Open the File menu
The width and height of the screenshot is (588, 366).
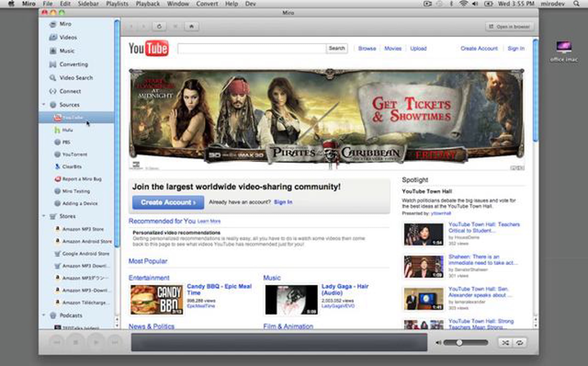[48, 4]
